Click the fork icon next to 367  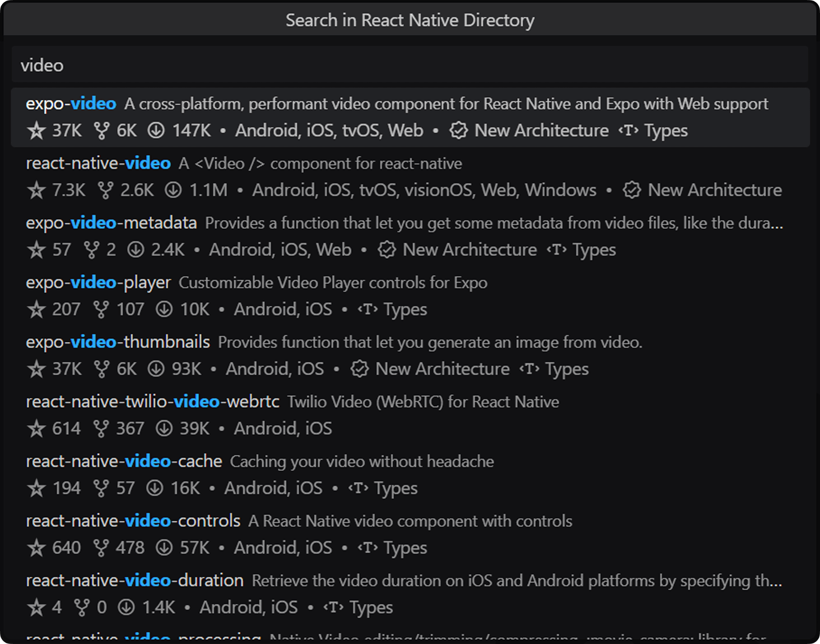coord(101,429)
